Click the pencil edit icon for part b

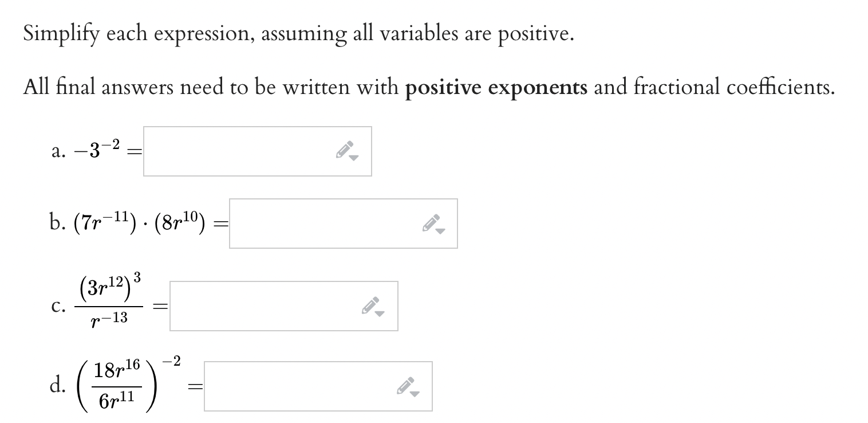click(x=433, y=223)
